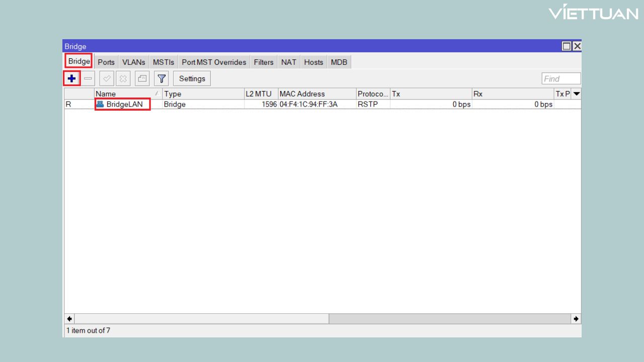This screenshot has height=362, width=644.
Task: Select the NAT tab
Action: click(x=288, y=61)
